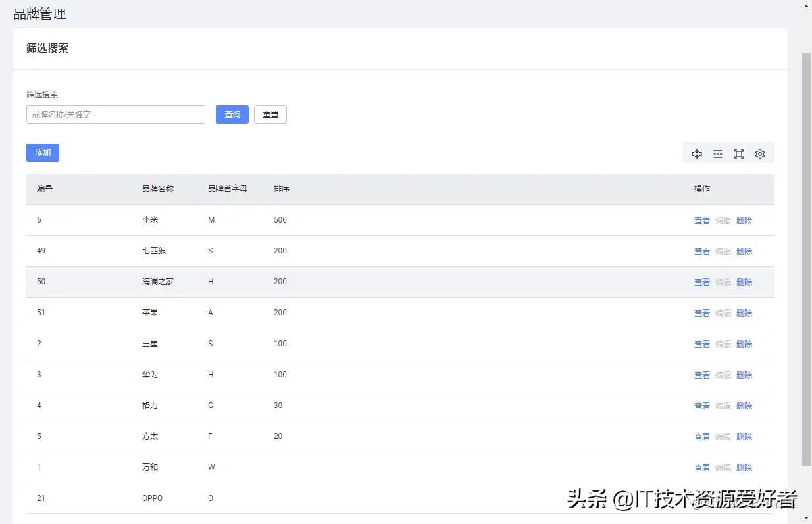Delete the 苹果 brand row

744,313
